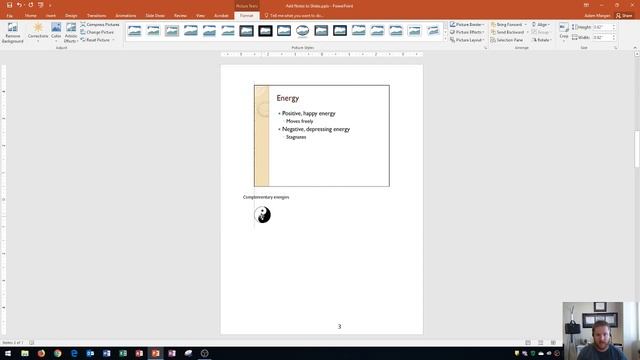Click the Height input field
The height and width of the screenshot is (360, 640).
click(x=602, y=27)
